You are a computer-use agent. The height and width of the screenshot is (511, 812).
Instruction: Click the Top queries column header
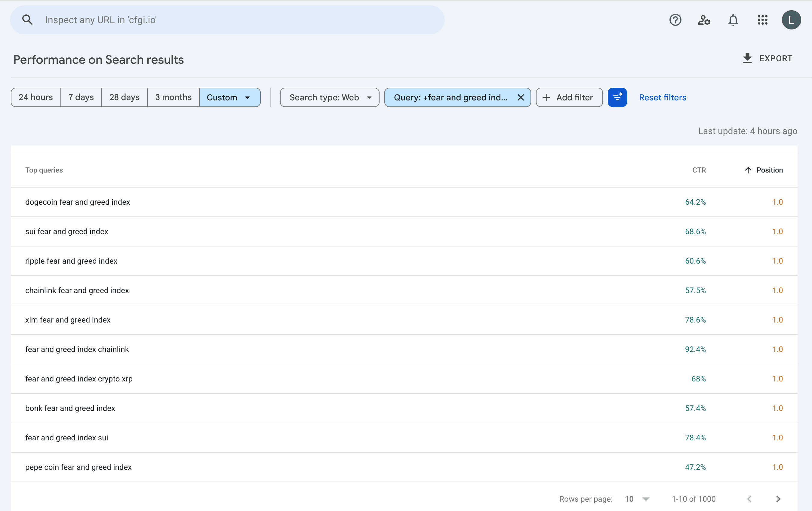44,170
